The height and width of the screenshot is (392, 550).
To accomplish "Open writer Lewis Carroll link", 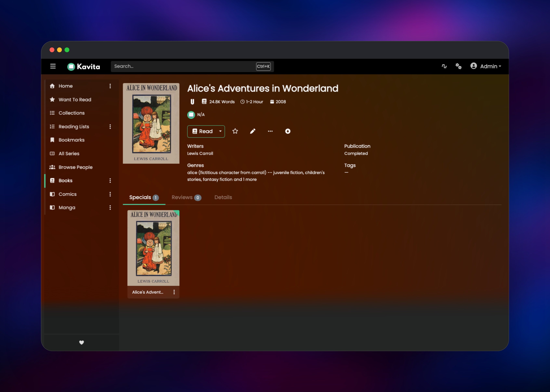I will (x=200, y=153).
